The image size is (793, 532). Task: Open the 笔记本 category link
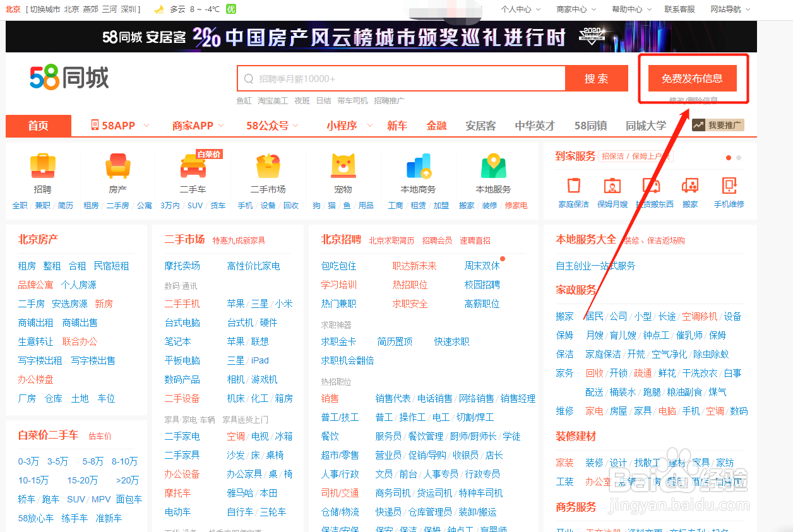[177, 341]
